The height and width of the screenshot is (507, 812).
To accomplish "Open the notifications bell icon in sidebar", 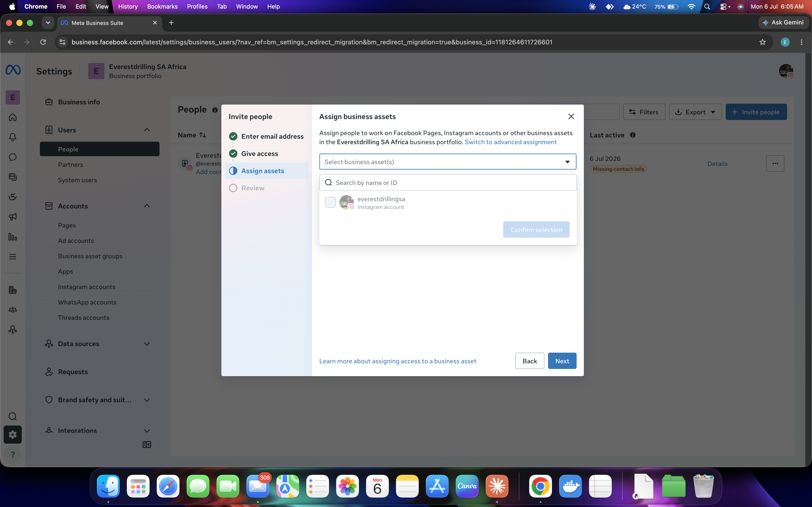I will pyautogui.click(x=13, y=137).
